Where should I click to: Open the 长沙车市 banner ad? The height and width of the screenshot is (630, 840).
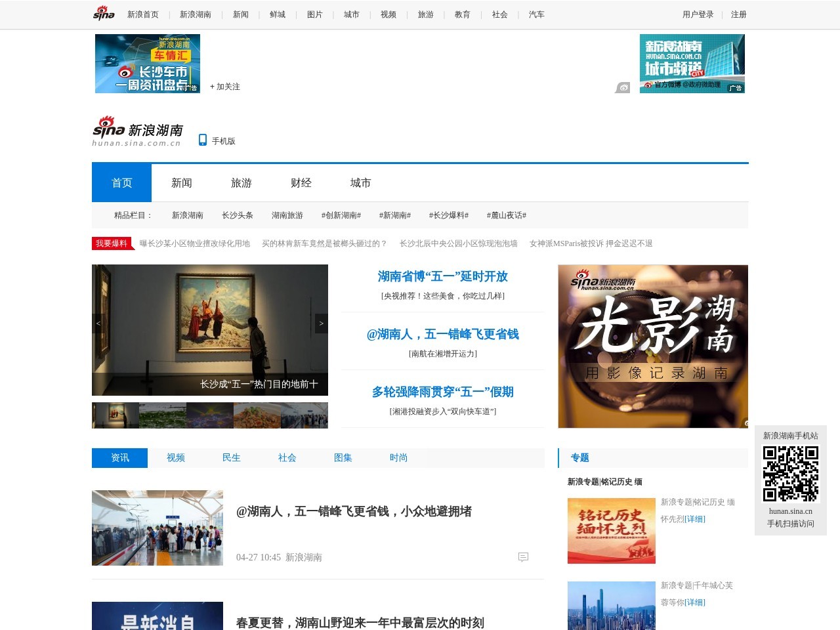tap(148, 64)
